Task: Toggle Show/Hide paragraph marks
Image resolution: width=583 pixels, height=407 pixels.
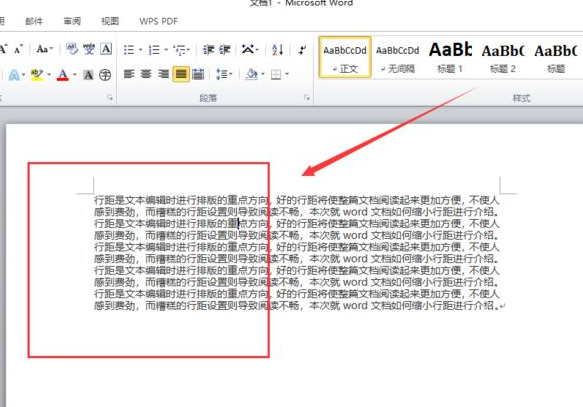Action: 303,49
